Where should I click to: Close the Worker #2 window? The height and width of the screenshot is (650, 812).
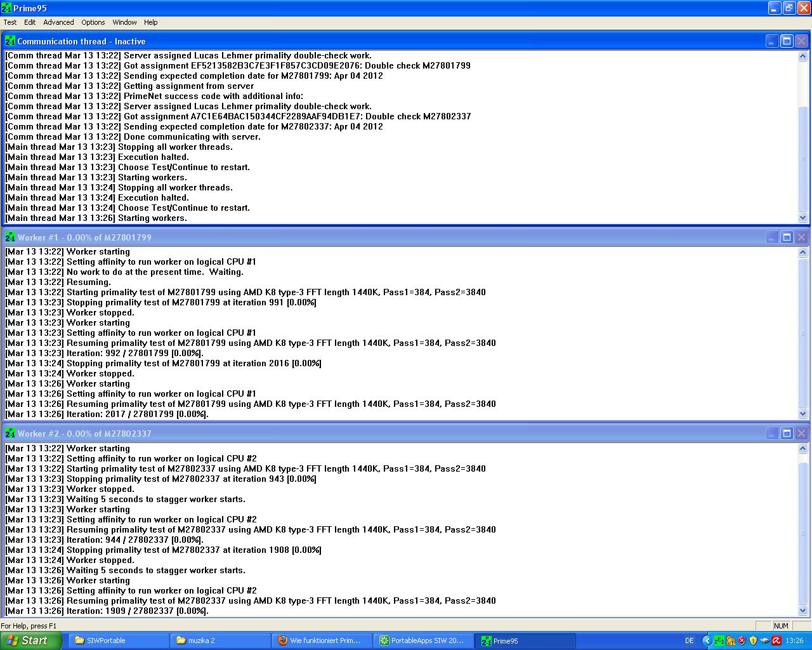click(x=801, y=434)
